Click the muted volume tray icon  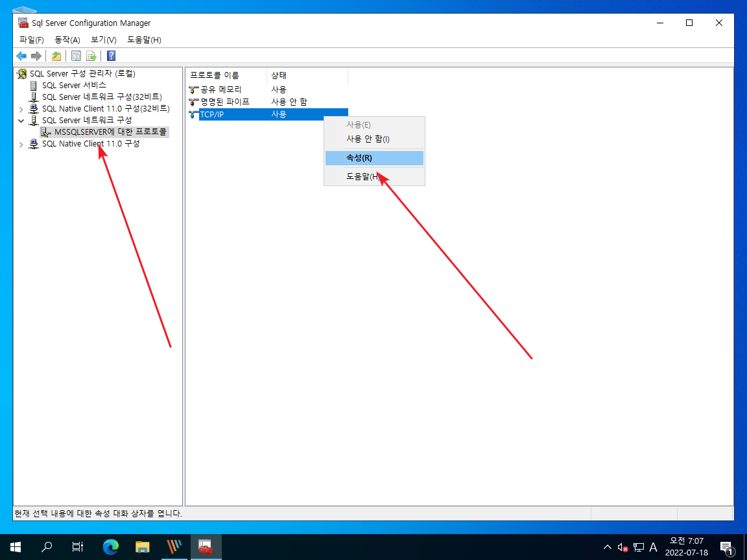click(x=622, y=548)
